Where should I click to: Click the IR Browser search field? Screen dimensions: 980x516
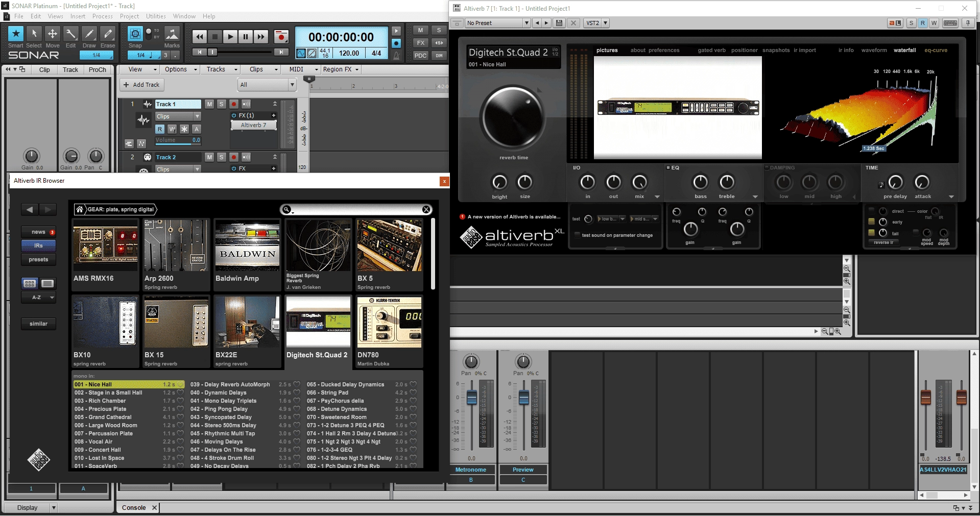click(356, 209)
